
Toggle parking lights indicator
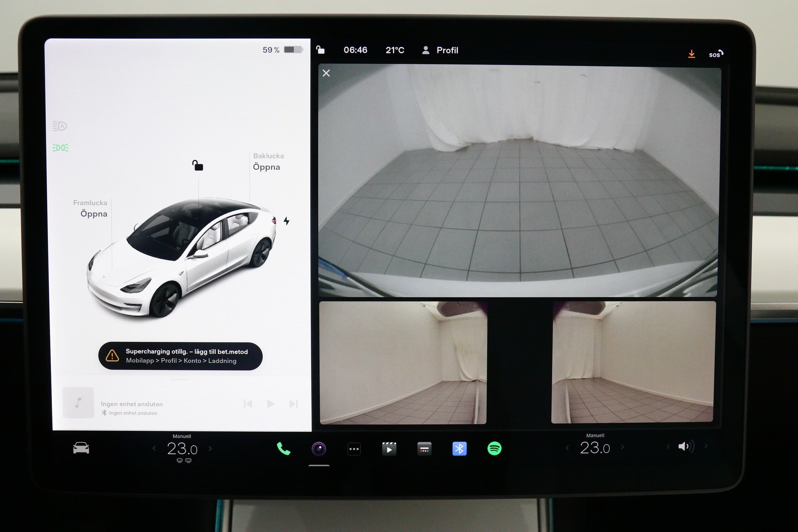tap(60, 147)
